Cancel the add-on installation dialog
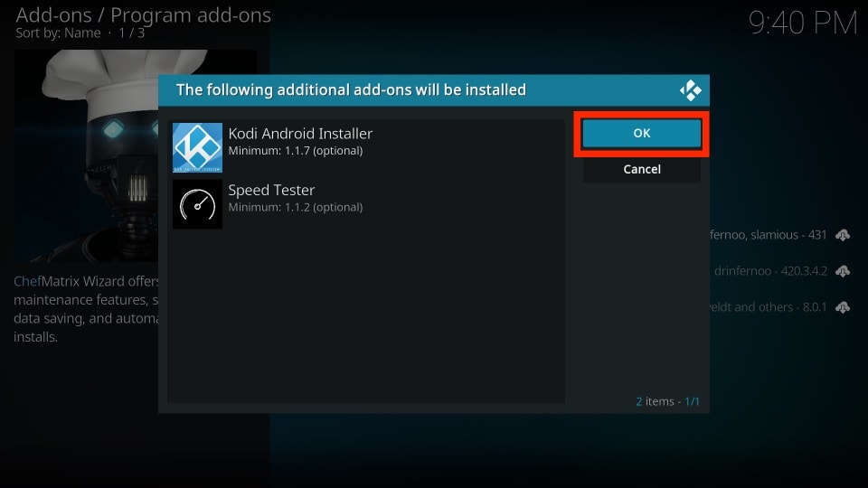Screen dimensions: 868x488 coord(642,169)
